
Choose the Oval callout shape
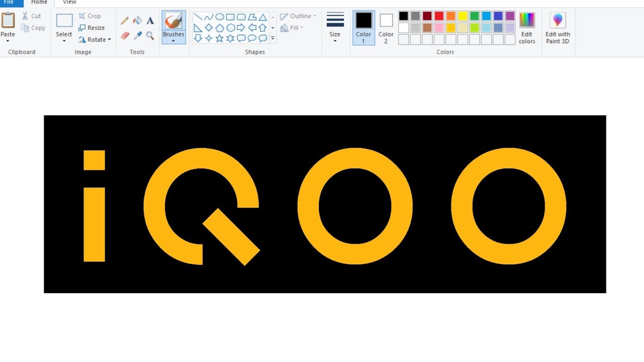[252, 38]
